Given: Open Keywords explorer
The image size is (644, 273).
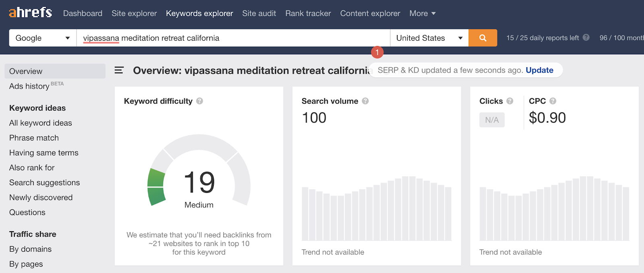Looking at the screenshot, I should (199, 13).
